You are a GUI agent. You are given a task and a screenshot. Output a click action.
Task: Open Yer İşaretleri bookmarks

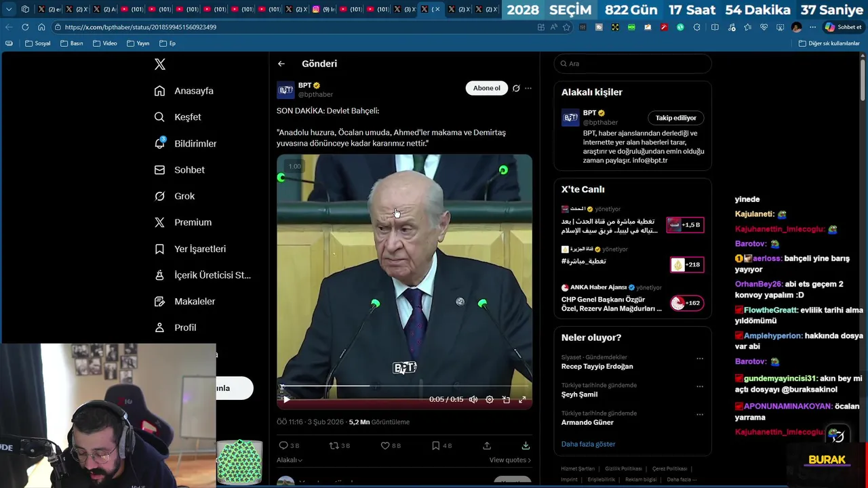[x=190, y=249]
